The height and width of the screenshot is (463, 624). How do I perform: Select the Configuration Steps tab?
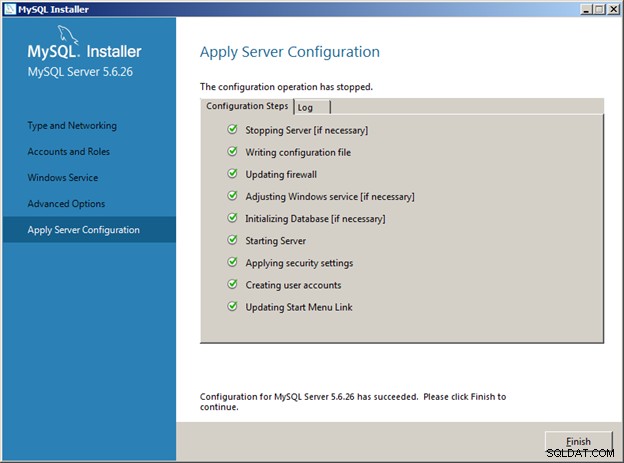point(247,106)
